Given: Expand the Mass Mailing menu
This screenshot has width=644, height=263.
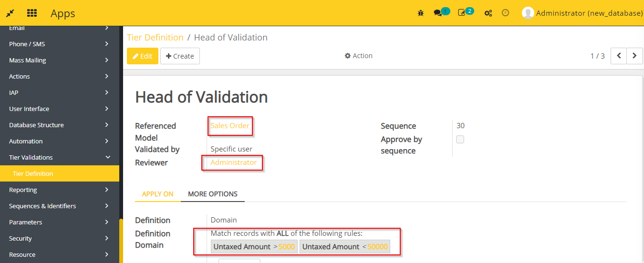Looking at the screenshot, I should [x=60, y=61].
